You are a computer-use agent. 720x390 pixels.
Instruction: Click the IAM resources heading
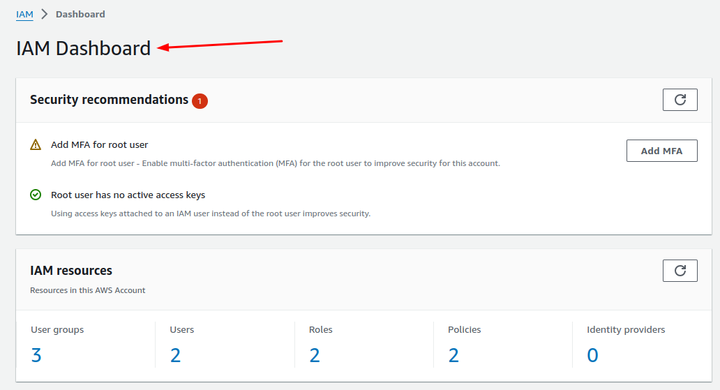click(x=71, y=271)
